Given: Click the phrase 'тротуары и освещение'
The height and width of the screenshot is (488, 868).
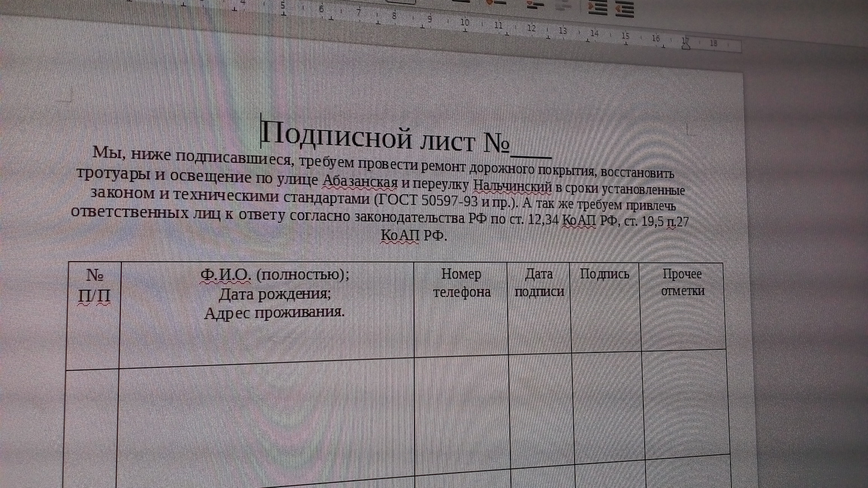Looking at the screenshot, I should 164,175.
